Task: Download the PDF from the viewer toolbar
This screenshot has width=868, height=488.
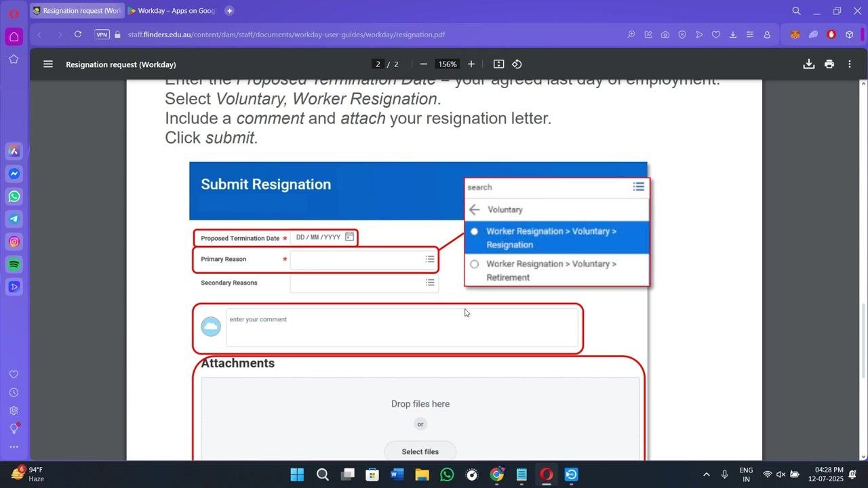Action: [808, 64]
